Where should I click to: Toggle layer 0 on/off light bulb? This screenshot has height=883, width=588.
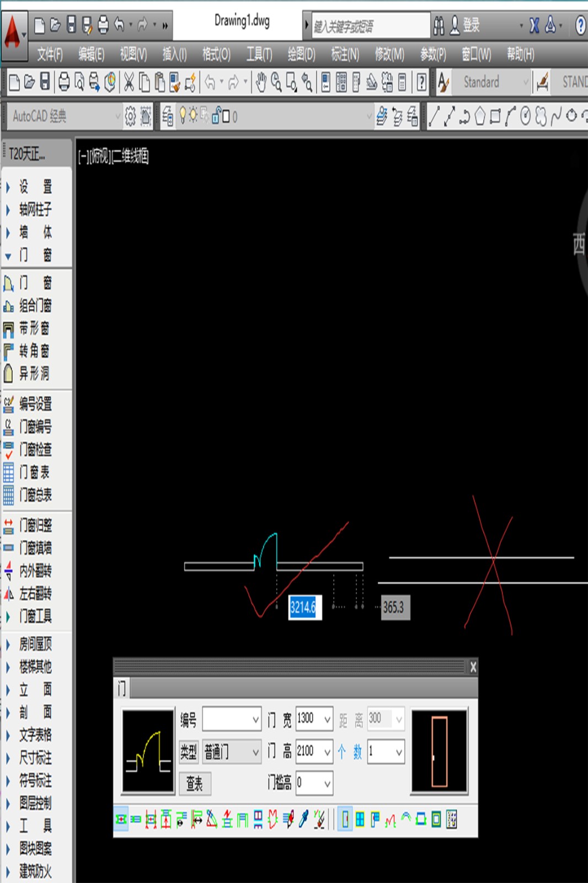183,116
